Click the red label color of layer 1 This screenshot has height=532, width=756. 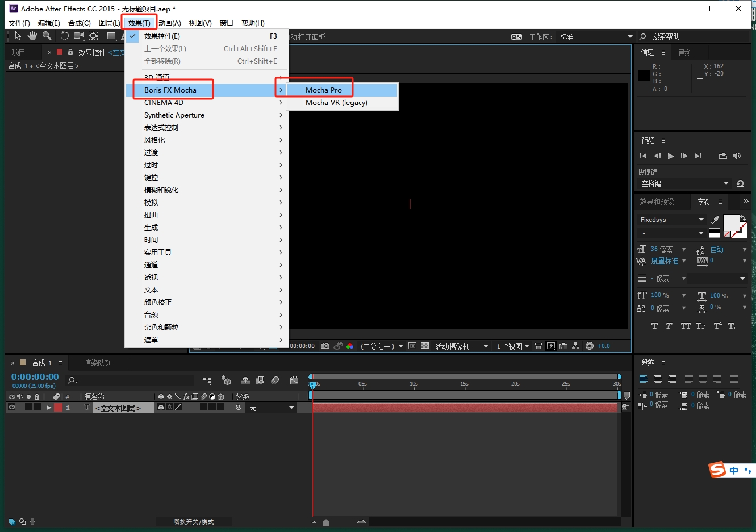58,407
